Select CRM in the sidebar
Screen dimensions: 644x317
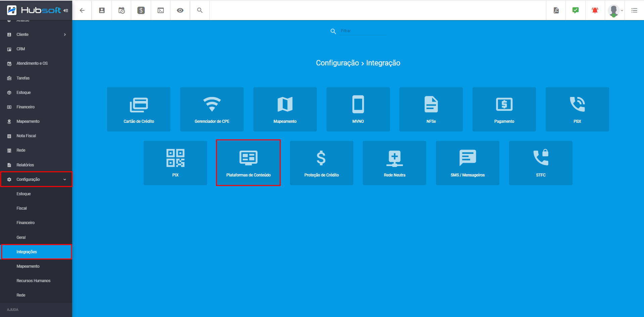tap(36, 49)
